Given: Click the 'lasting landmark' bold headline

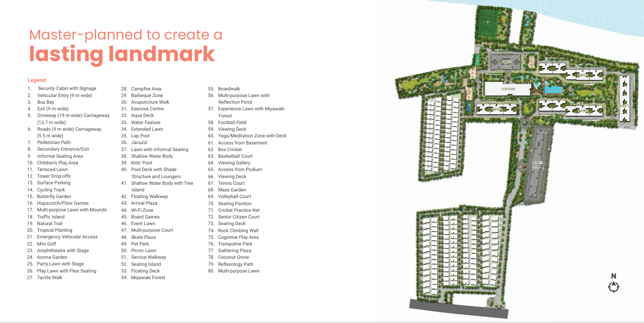Looking at the screenshot, I should click(x=122, y=54).
